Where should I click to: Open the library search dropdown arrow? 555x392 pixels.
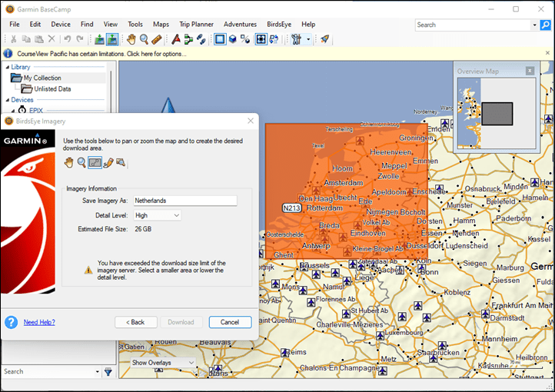pos(98,372)
